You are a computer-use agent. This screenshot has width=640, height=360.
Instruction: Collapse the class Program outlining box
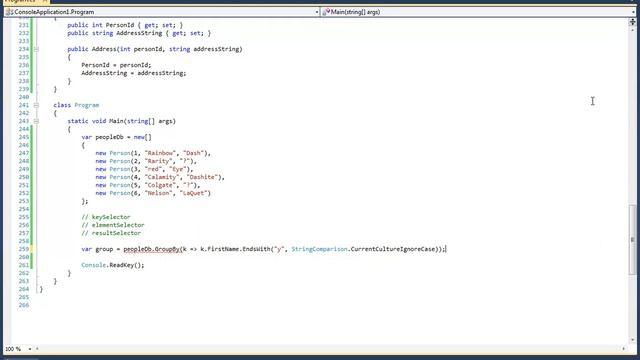click(x=36, y=105)
